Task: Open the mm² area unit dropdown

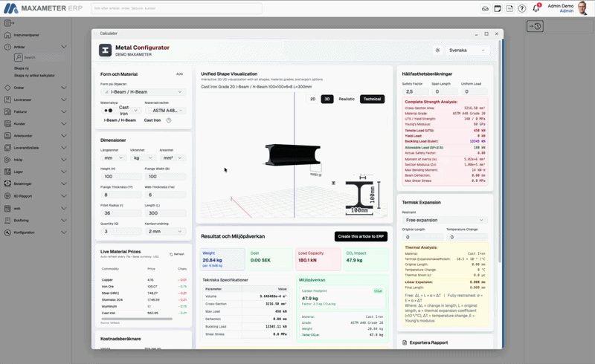Action: (x=173, y=157)
